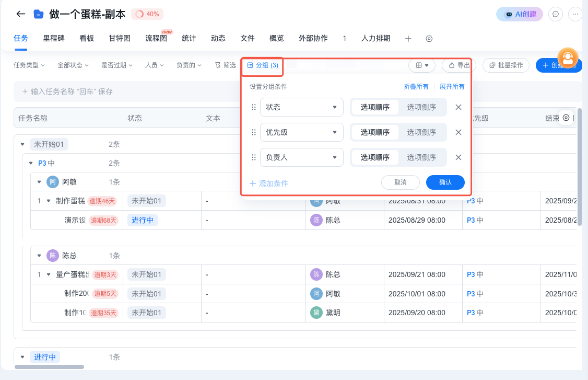
Task: Click the 折叠所有 collapse all link
Action: tap(416, 86)
